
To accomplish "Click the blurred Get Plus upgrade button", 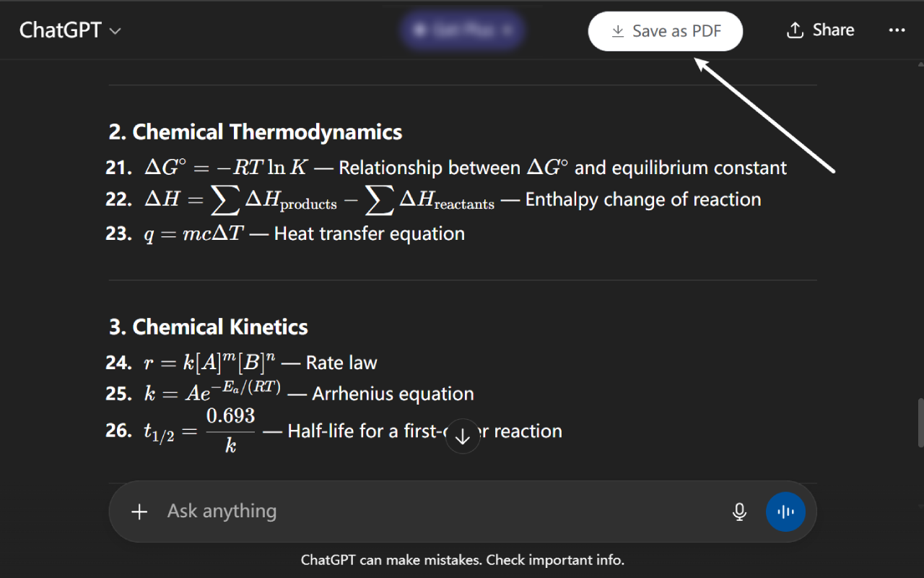I will point(462,30).
